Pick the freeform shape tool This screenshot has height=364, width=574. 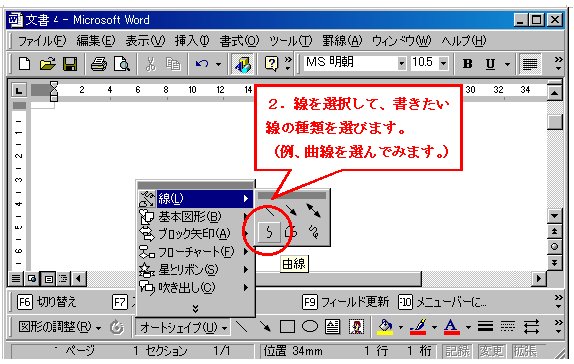292,232
